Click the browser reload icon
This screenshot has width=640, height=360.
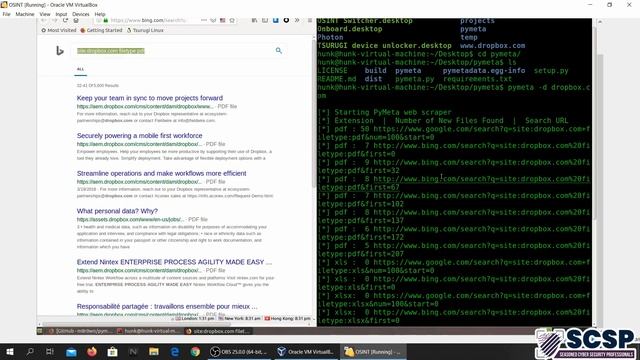(65, 20)
